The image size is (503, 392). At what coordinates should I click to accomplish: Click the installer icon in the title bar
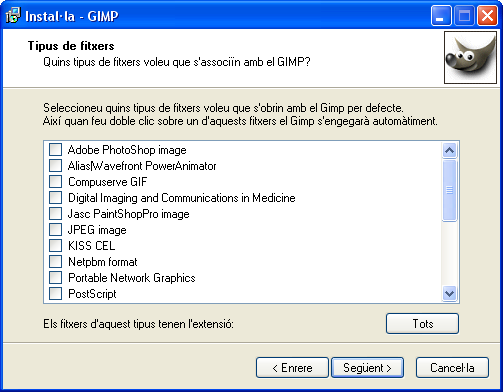[x=13, y=16]
